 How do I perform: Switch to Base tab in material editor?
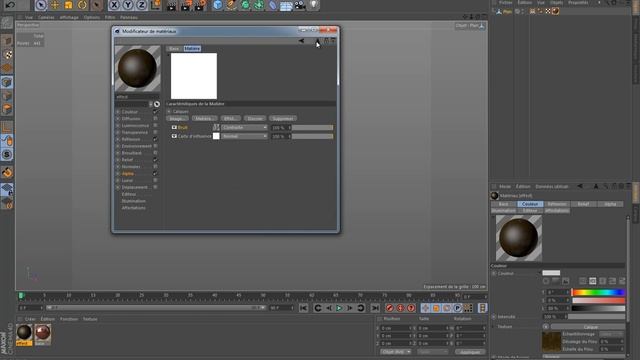pos(174,49)
